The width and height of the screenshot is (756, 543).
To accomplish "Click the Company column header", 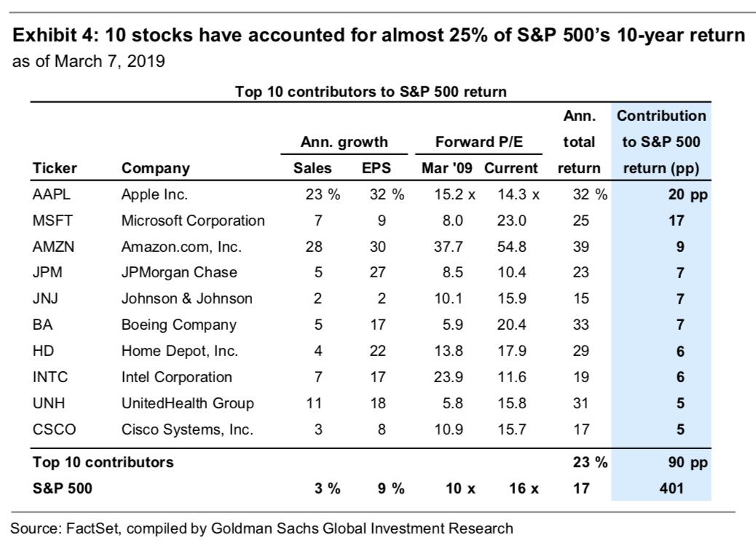I will click(x=155, y=168).
